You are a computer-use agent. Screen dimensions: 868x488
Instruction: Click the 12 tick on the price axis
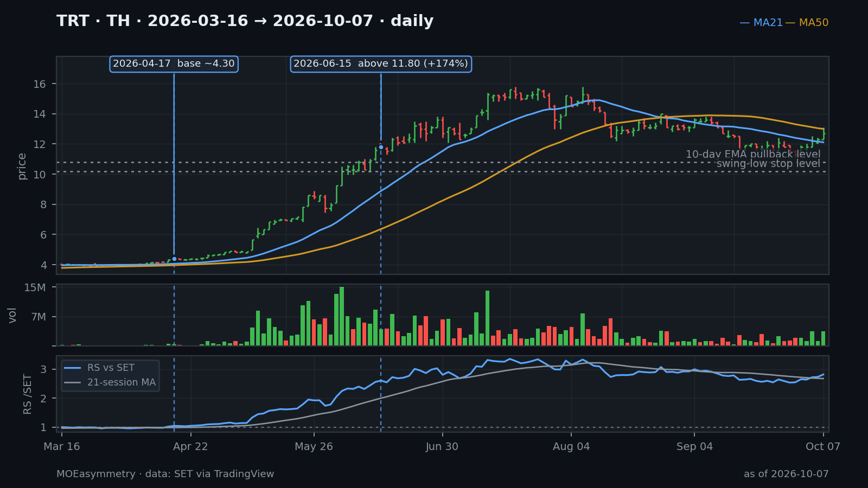point(40,144)
